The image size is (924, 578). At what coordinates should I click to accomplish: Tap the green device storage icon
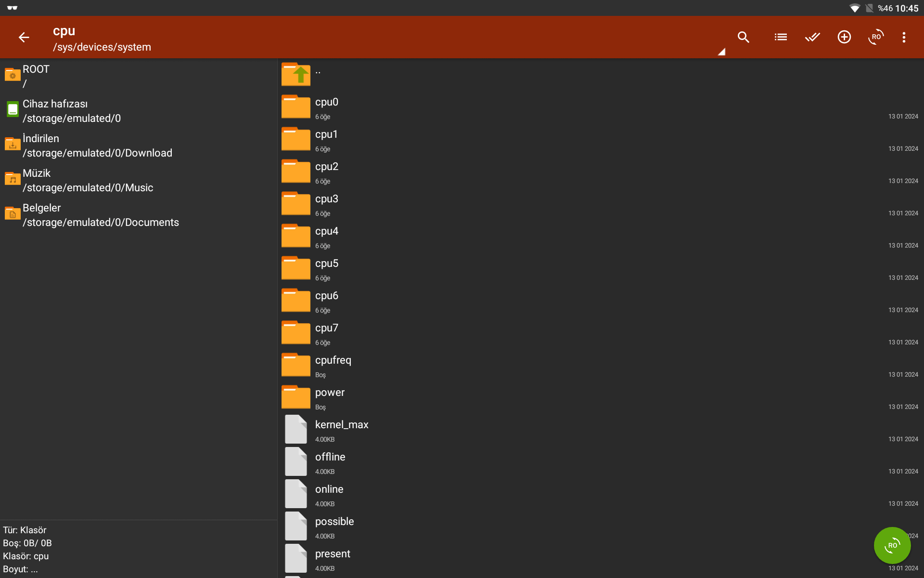coord(13,109)
